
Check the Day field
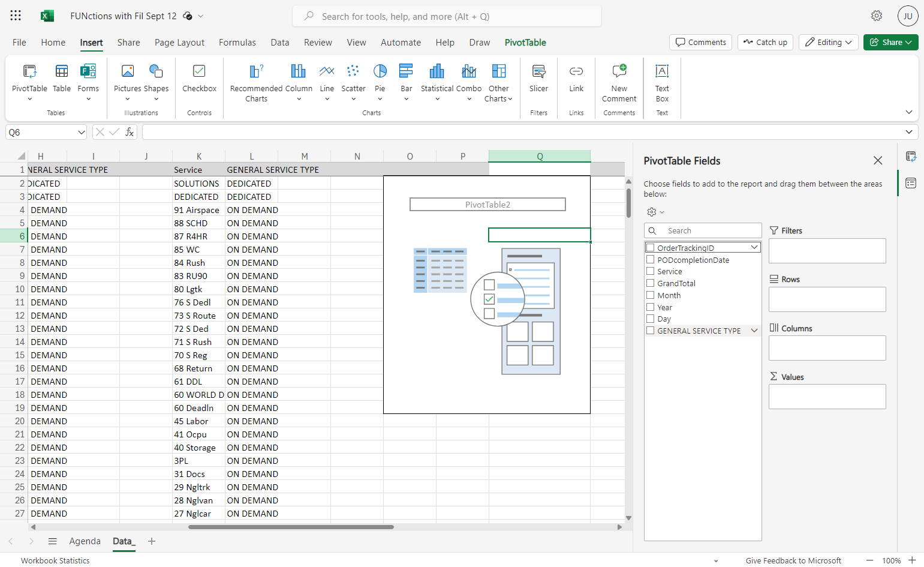[650, 319]
